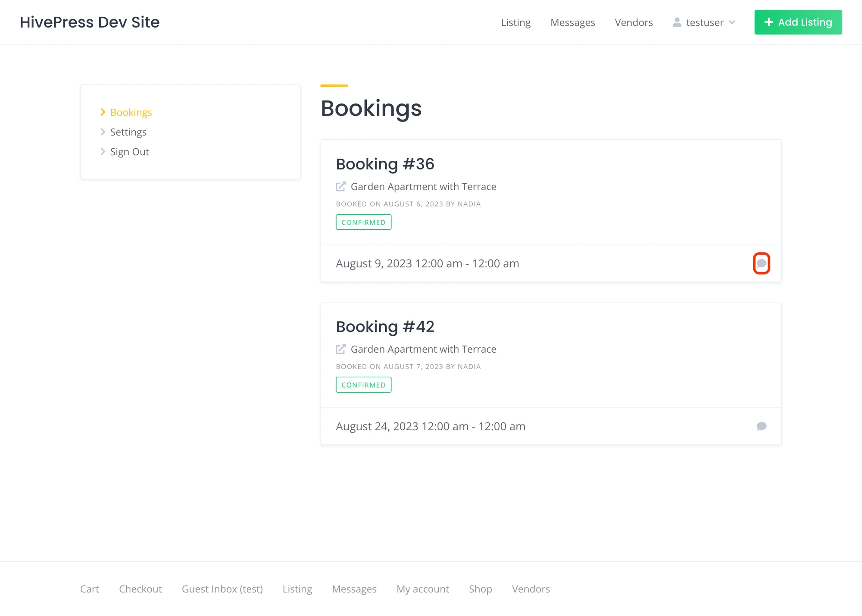Open My account in the footer

[423, 589]
